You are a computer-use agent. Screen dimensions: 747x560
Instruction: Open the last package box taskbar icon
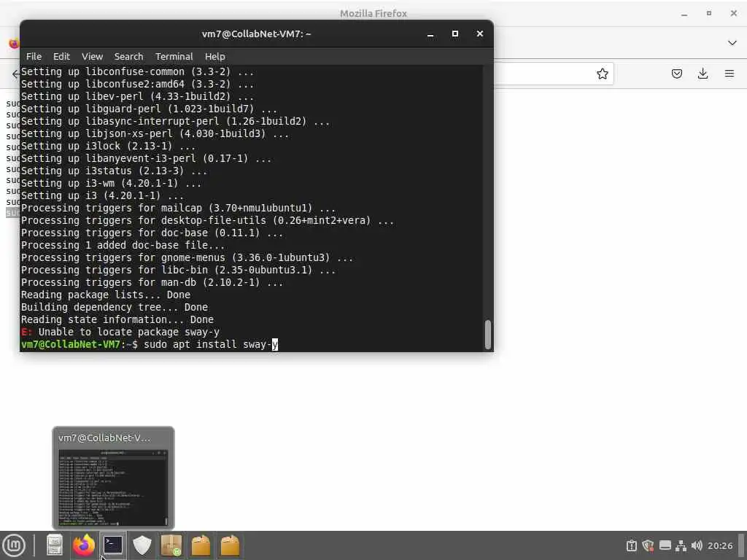click(x=230, y=545)
